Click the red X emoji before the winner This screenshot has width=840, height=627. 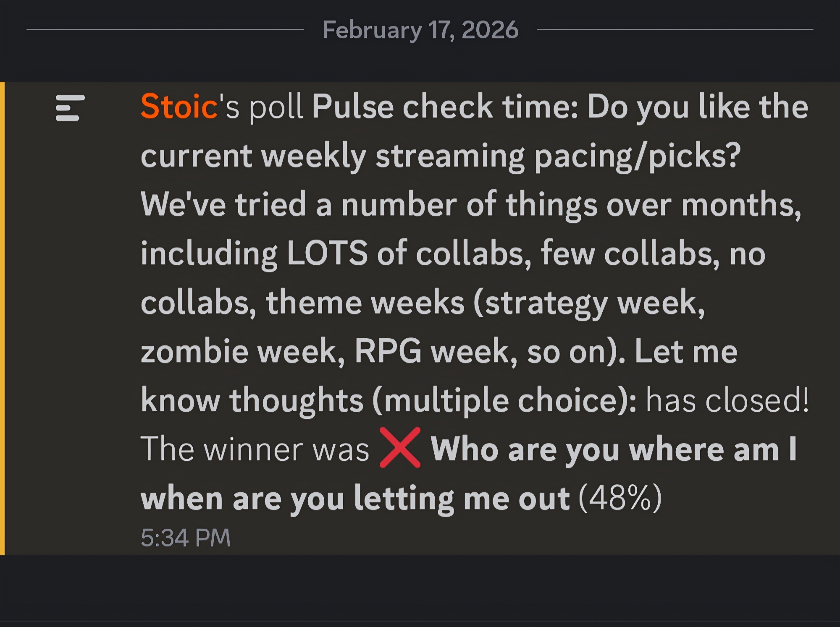[x=399, y=447]
